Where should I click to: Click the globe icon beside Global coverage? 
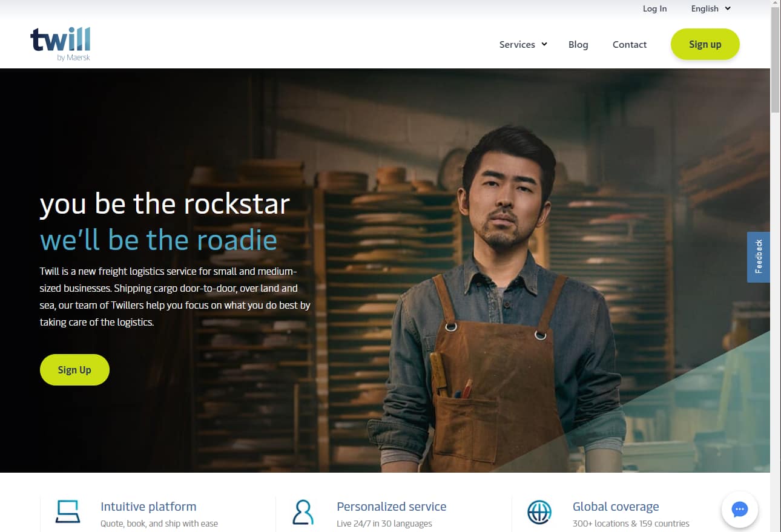point(539,511)
